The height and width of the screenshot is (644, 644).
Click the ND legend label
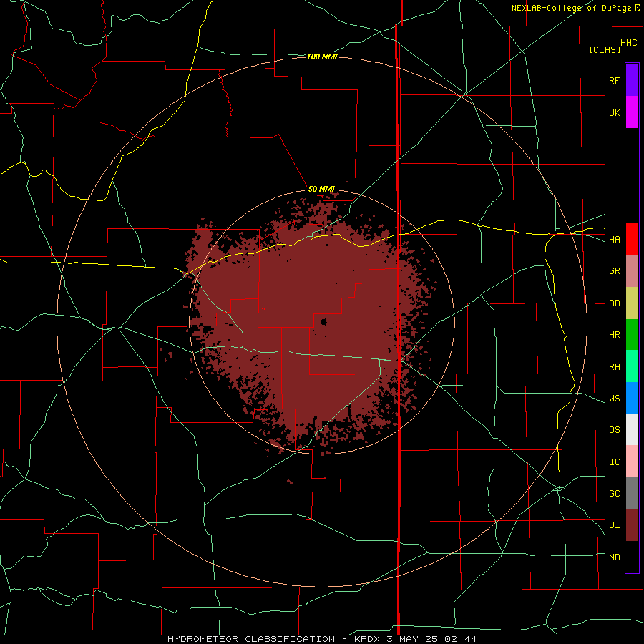614,557
